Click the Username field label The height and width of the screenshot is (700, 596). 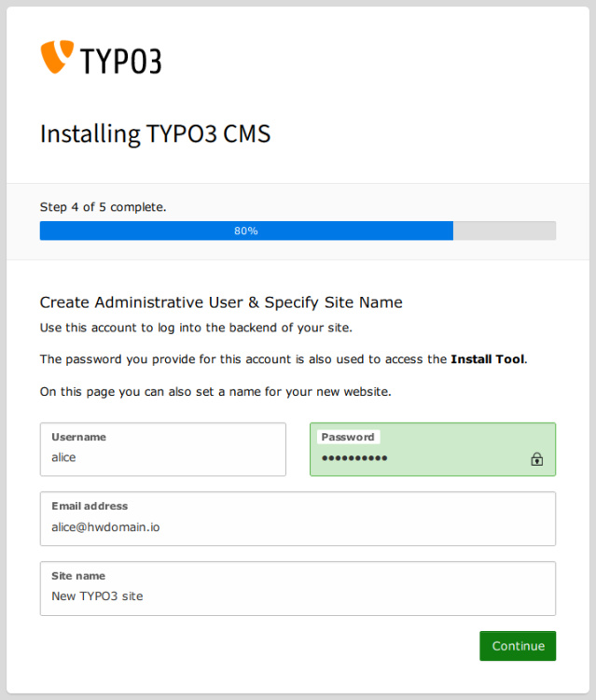78,437
